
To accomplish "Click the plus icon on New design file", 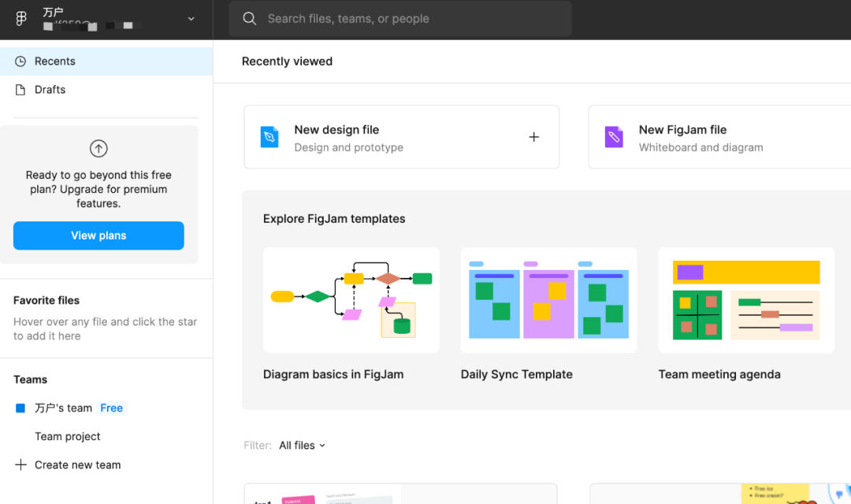I will [x=534, y=137].
